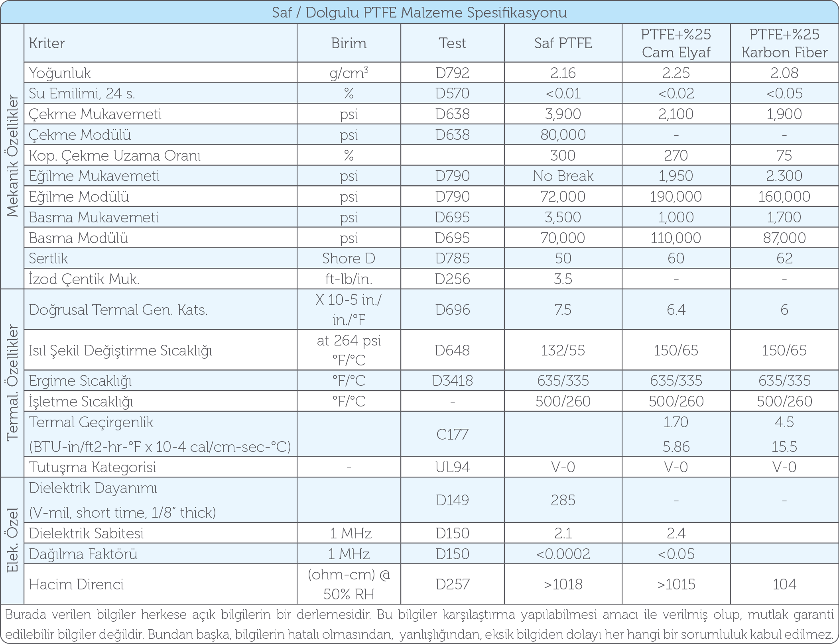The image size is (839, 644).
Task: Select the 'PTFE+%25 Cam Elyaf' header
Action: [x=676, y=43]
